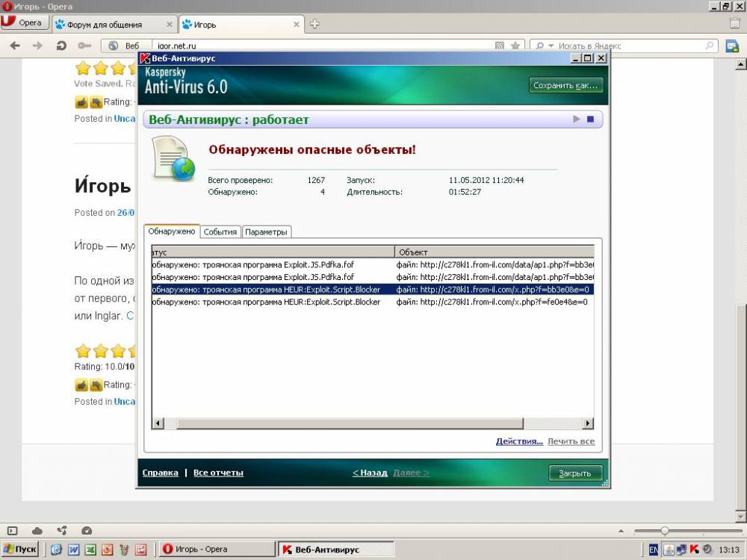Click the search magnifier at field's right end
The width and height of the screenshot is (747, 560).
tap(710, 46)
